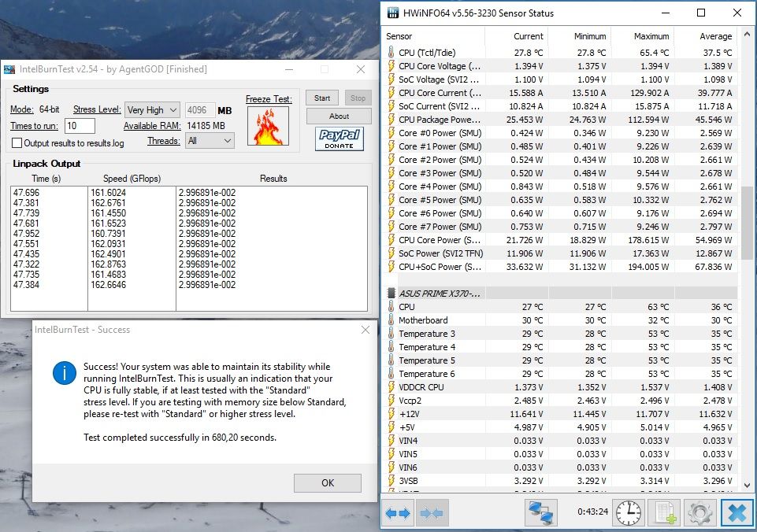Click the 129.902 A maximum value

(x=650, y=93)
